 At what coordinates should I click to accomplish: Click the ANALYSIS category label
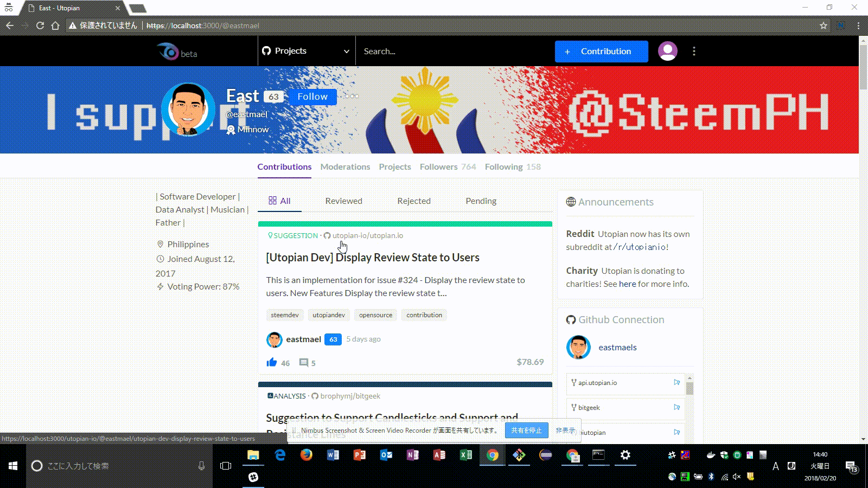(286, 396)
